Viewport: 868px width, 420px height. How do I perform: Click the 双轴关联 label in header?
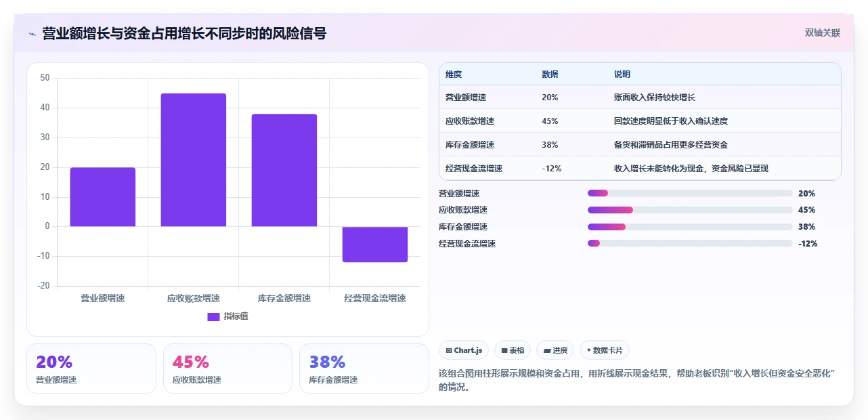[x=823, y=33]
